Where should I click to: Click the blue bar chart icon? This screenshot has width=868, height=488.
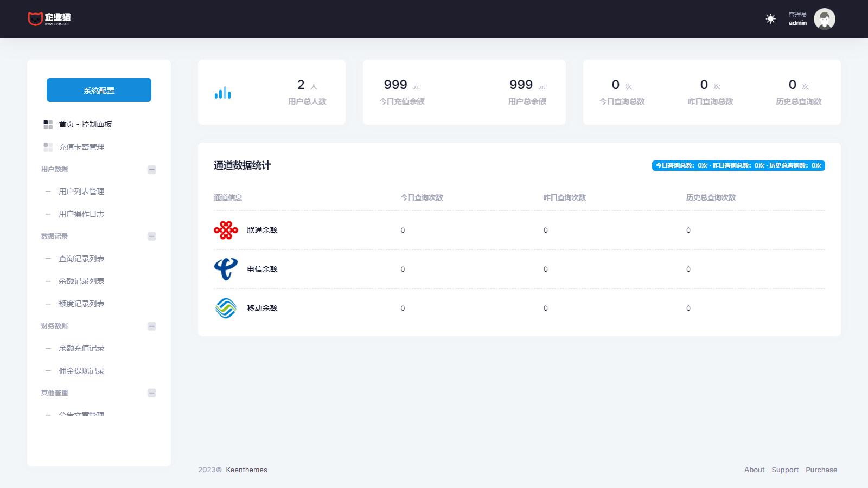click(x=222, y=93)
